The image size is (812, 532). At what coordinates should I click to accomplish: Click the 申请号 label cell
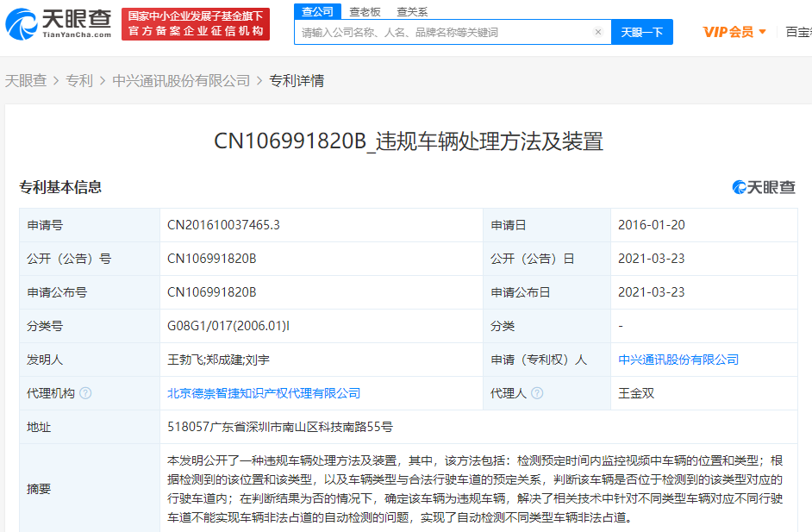90,225
